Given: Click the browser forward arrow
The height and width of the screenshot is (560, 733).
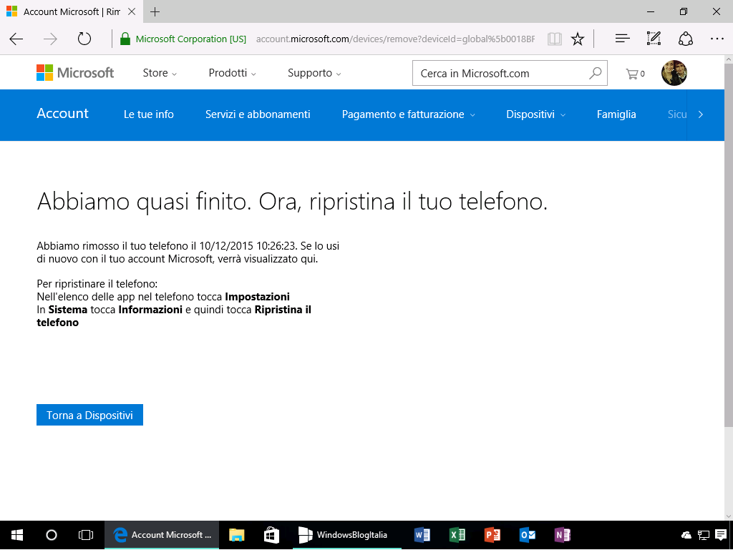Looking at the screenshot, I should coord(50,39).
